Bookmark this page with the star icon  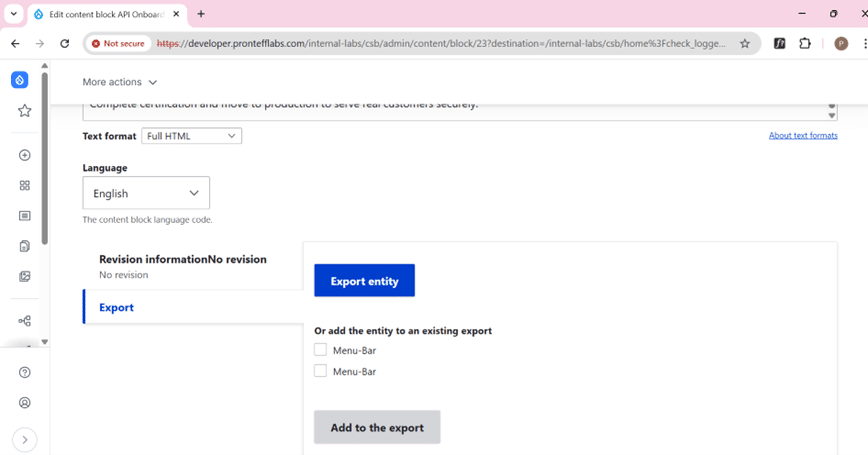tap(745, 44)
